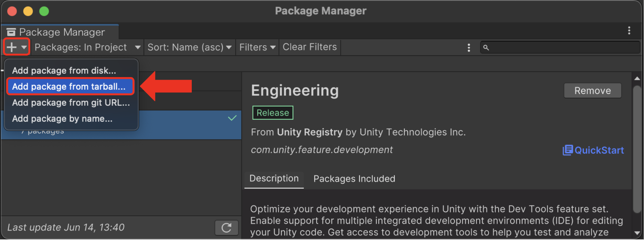Viewport: 644px width, 240px height.
Task: Click the yellow macOS minimize button
Action: [x=28, y=11]
